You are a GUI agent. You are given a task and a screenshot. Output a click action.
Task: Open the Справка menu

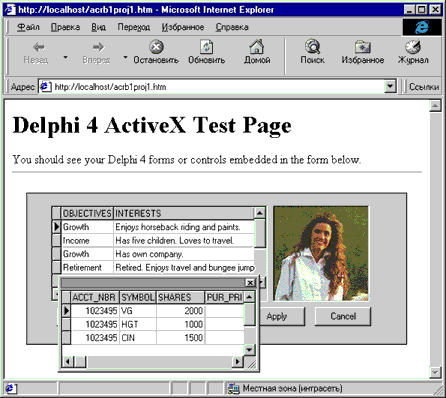click(232, 27)
